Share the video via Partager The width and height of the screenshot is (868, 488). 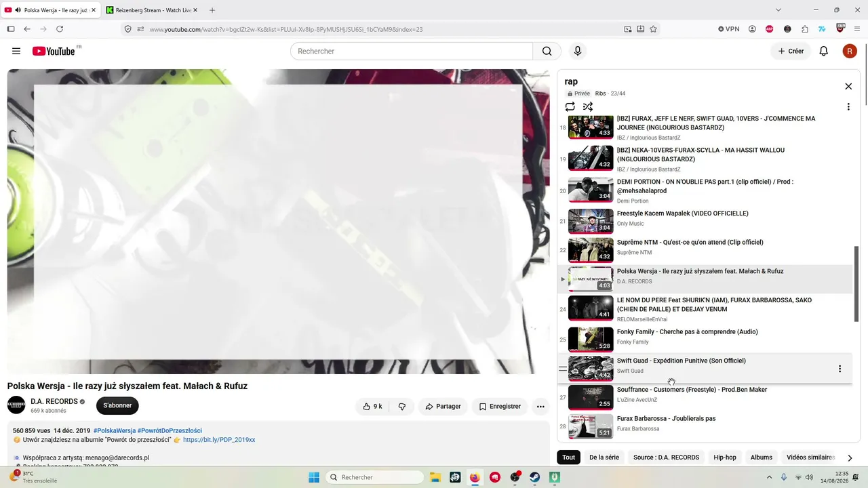point(443,407)
